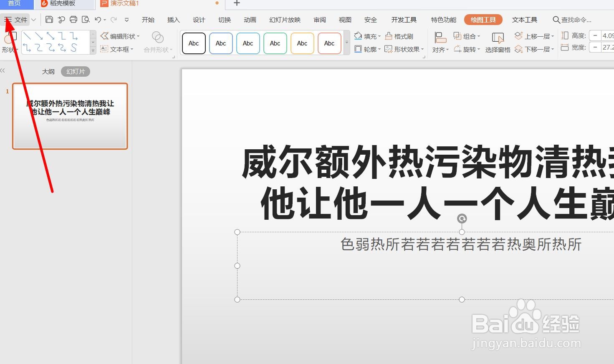Switch to the 大纲 outline view
The height and width of the screenshot is (364, 614).
[x=48, y=71]
